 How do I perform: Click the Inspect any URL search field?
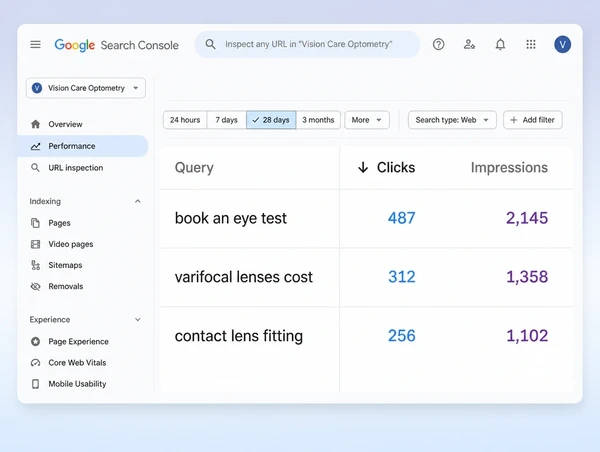[307, 44]
